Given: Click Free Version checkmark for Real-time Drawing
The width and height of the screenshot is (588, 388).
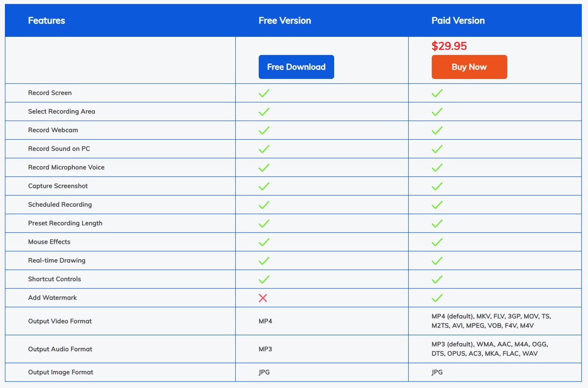Looking at the screenshot, I should (264, 261).
